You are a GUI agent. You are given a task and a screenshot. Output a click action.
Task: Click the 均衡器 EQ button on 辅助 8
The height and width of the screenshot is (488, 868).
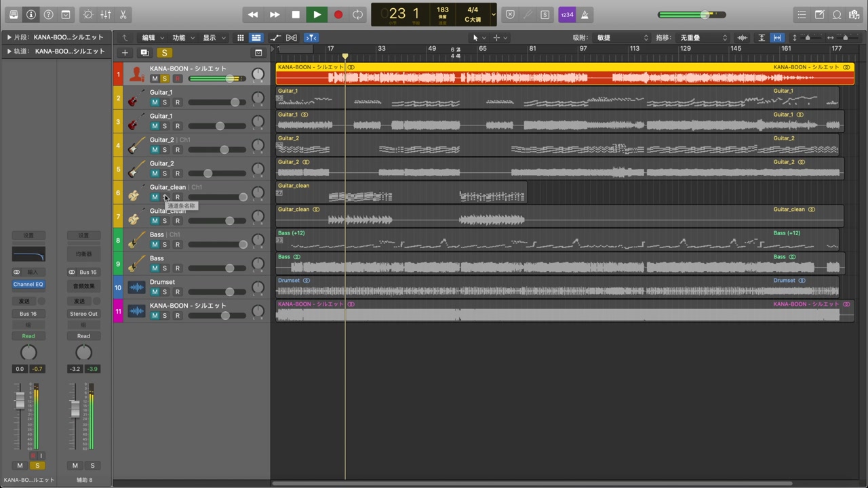click(x=83, y=254)
